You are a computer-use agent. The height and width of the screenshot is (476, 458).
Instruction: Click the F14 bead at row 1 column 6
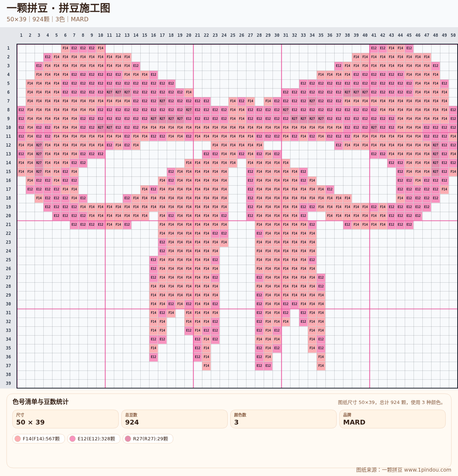point(65,48)
